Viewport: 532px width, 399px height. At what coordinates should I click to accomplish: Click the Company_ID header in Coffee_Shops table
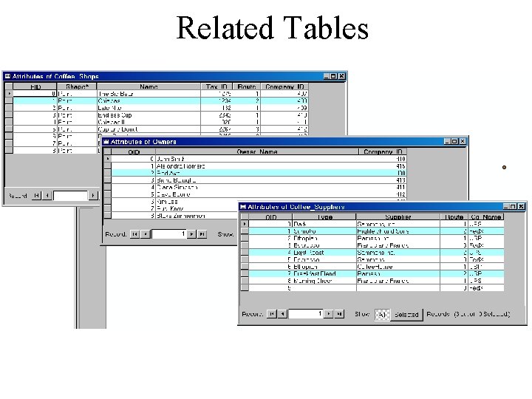tap(284, 86)
